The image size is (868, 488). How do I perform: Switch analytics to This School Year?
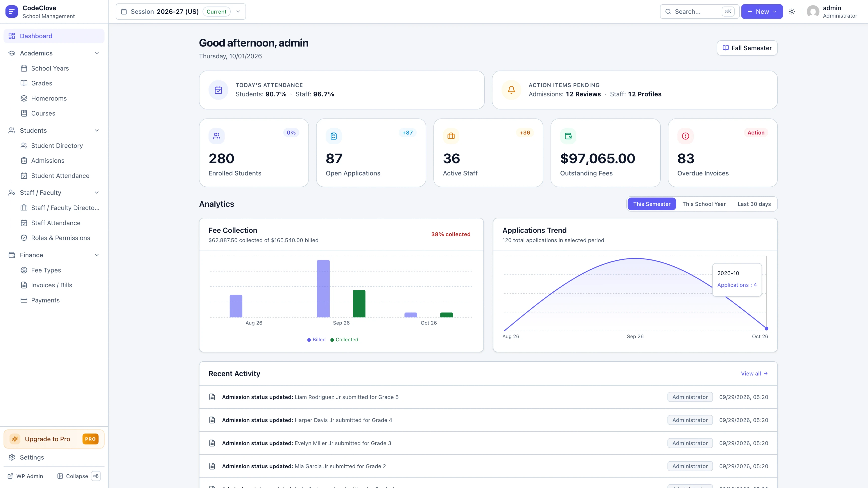click(x=704, y=204)
